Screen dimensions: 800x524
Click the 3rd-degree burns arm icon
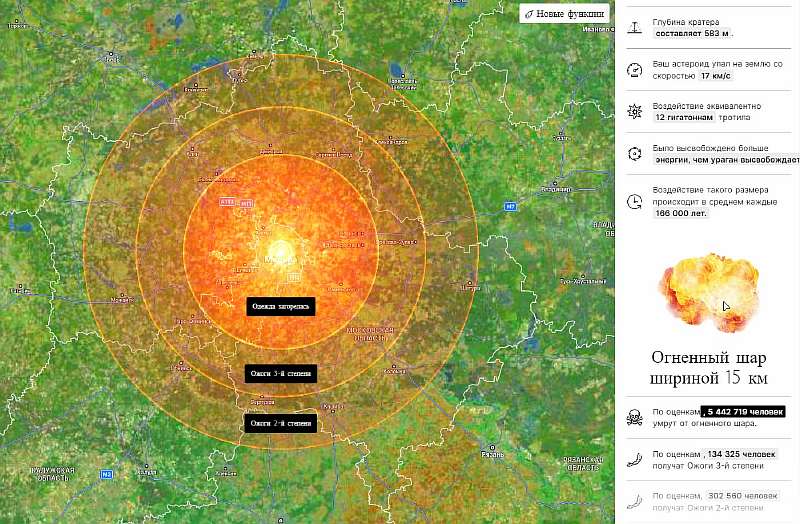[x=634, y=460]
